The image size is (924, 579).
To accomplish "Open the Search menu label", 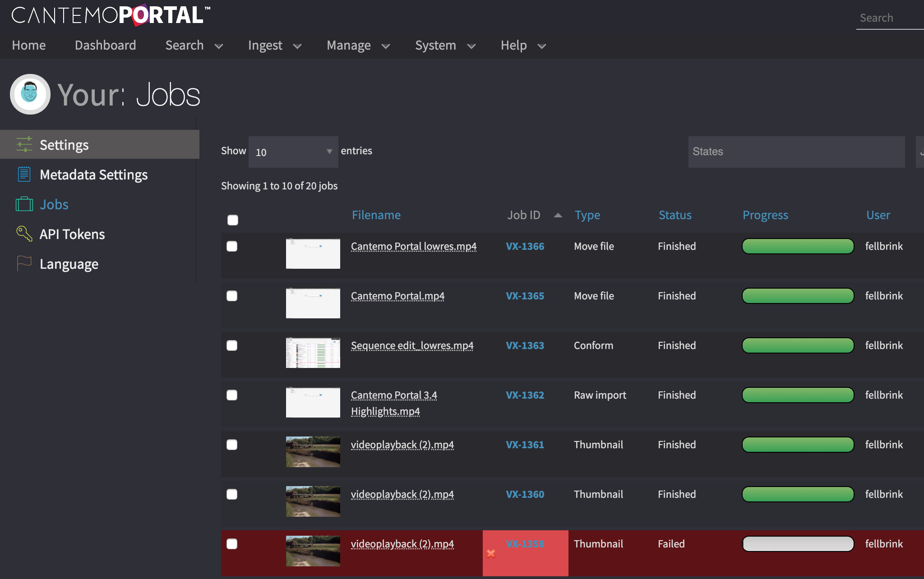I will click(x=185, y=45).
